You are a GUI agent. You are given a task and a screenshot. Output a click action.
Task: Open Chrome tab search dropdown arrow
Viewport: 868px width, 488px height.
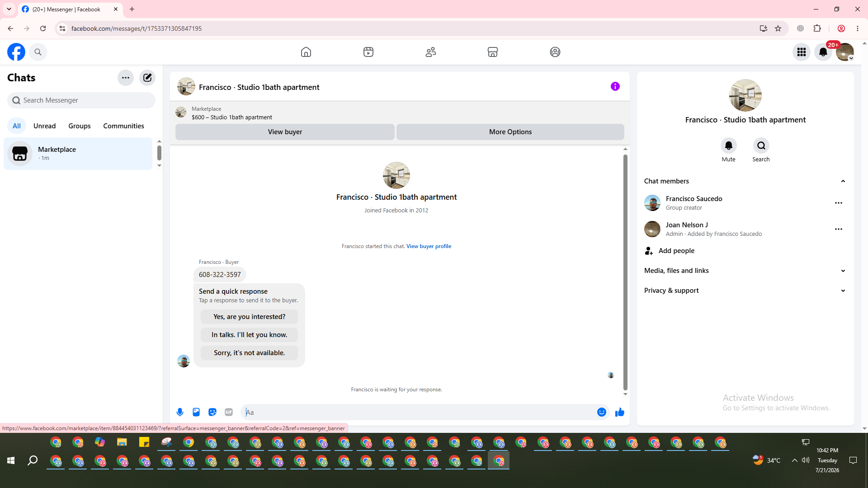[x=9, y=9]
